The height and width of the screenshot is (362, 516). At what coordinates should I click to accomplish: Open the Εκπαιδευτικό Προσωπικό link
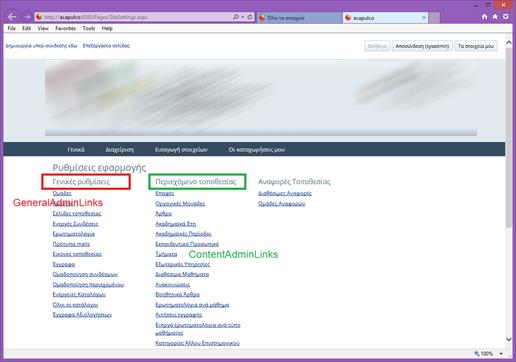(187, 244)
